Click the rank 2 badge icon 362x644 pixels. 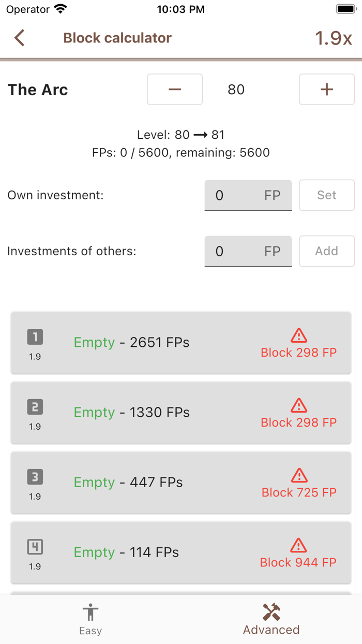click(35, 407)
